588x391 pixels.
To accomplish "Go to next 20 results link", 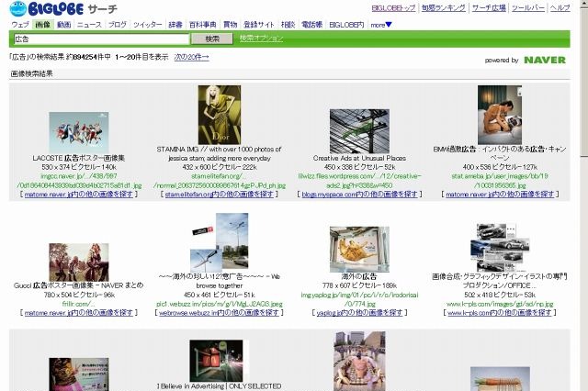I will [192, 57].
